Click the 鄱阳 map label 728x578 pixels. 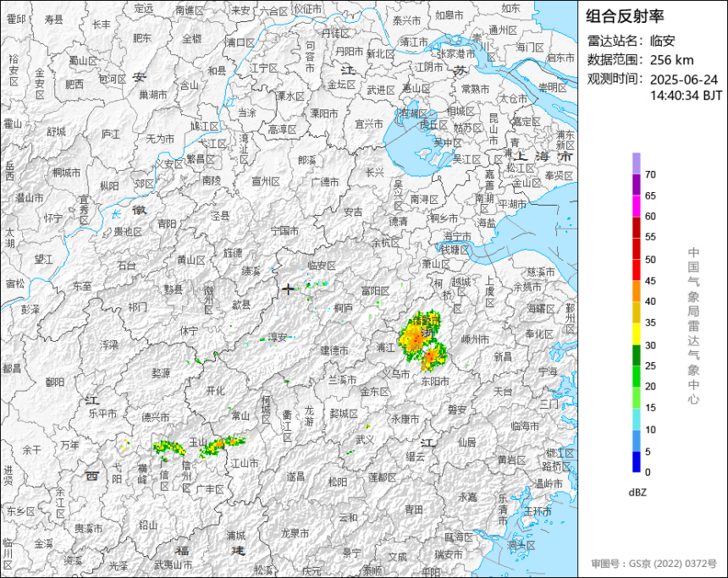click(55, 382)
